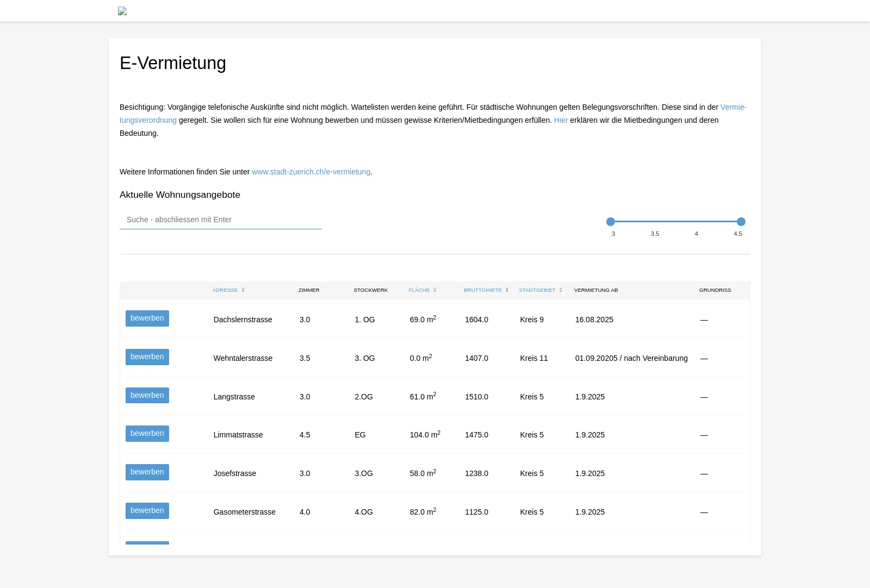This screenshot has height=588, width=870.
Task: Click the room slider's right handle at 4.5
Action: [741, 222]
